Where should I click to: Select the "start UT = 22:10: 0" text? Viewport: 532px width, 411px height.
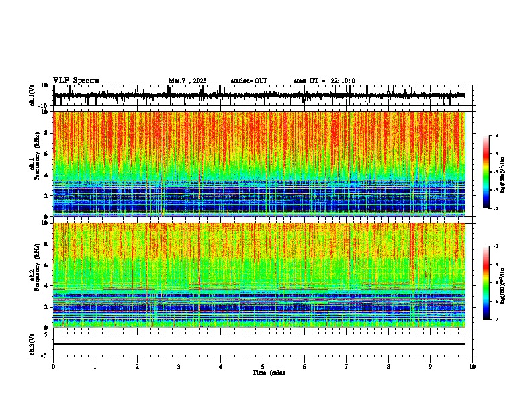(324, 81)
